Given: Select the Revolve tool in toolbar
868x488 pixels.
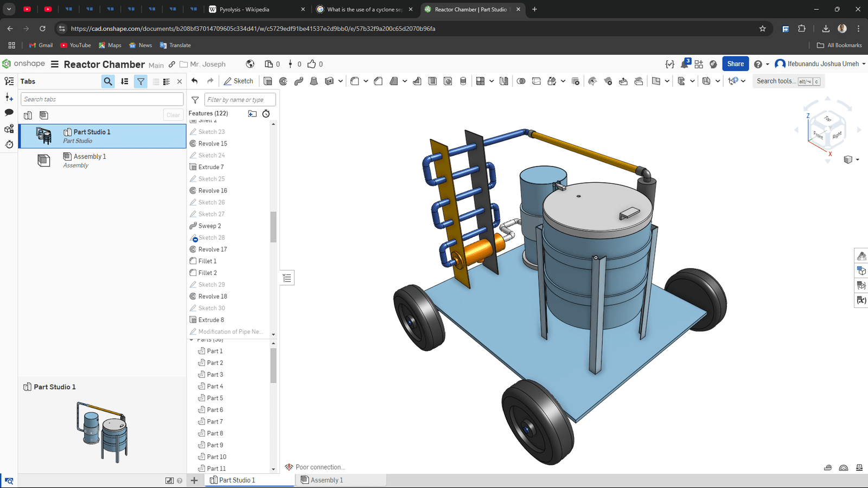Looking at the screenshot, I should pyautogui.click(x=283, y=81).
